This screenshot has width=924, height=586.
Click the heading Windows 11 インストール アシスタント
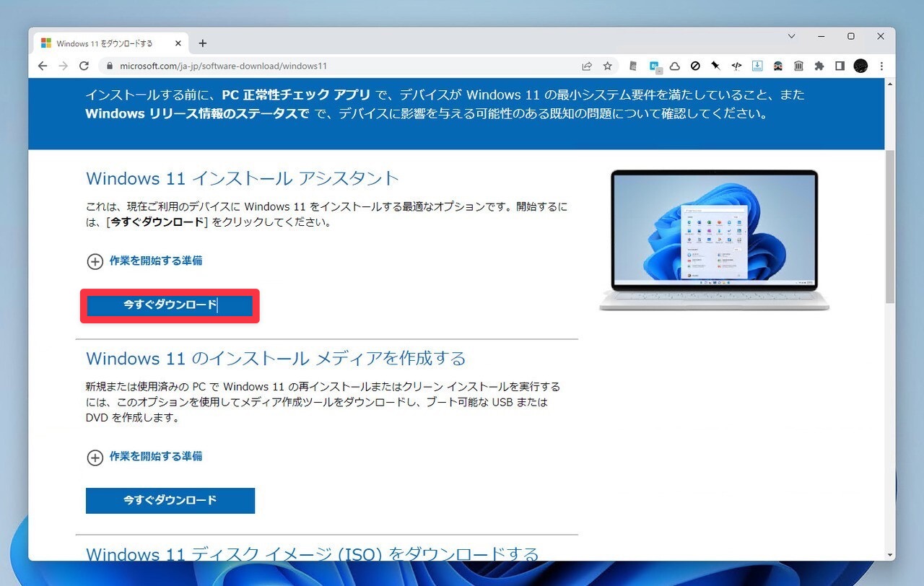243,178
